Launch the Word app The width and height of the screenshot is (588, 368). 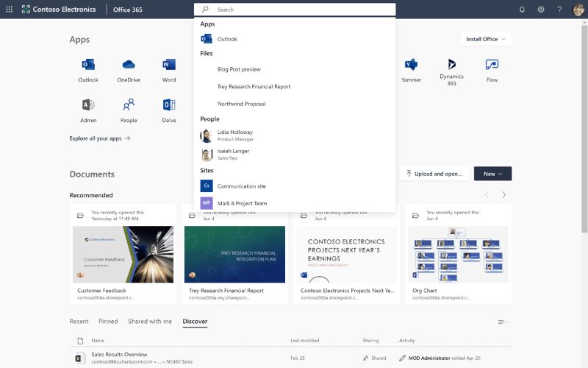coord(169,70)
